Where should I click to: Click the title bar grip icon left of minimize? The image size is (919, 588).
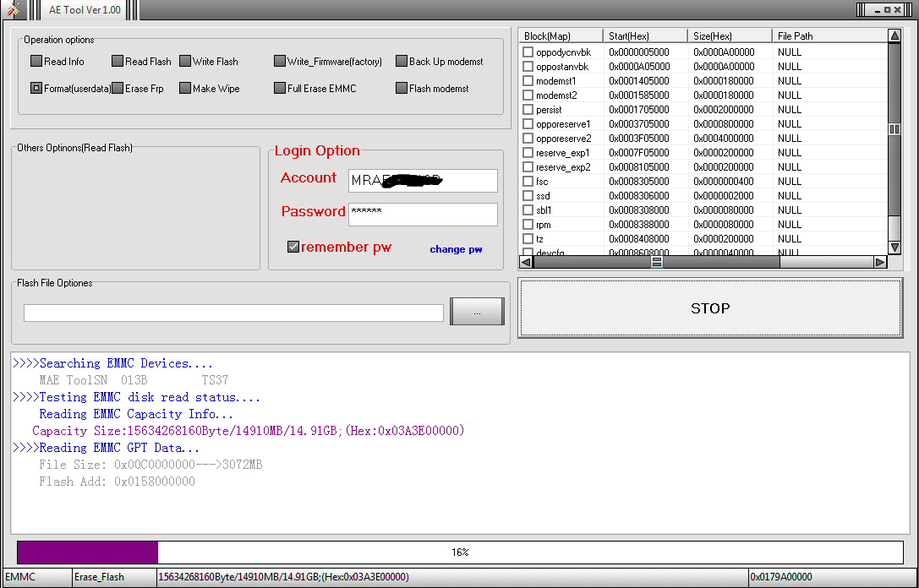tap(862, 10)
